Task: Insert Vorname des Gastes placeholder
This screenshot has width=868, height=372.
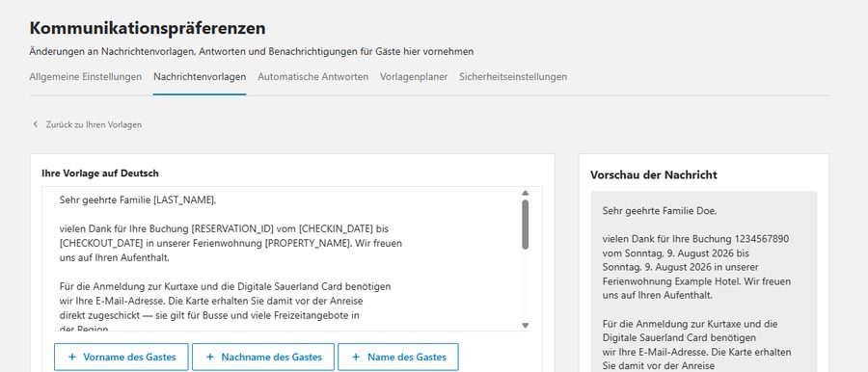Action: tap(122, 357)
